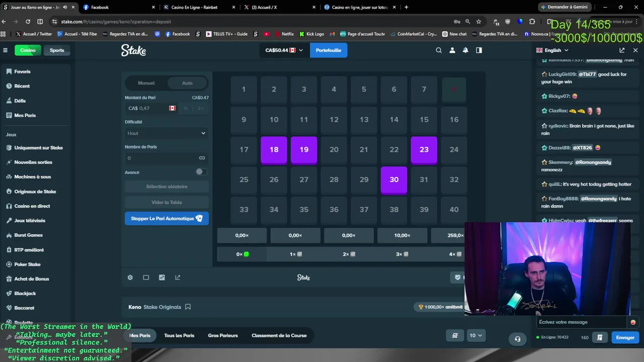Toggle the Avancé switch

[x=201, y=172]
